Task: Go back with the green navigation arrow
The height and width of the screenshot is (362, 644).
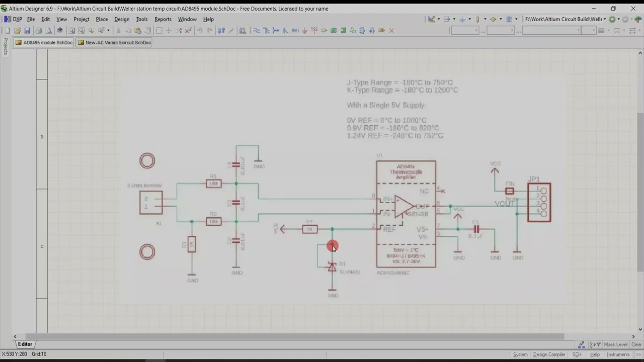Action: 612,19
